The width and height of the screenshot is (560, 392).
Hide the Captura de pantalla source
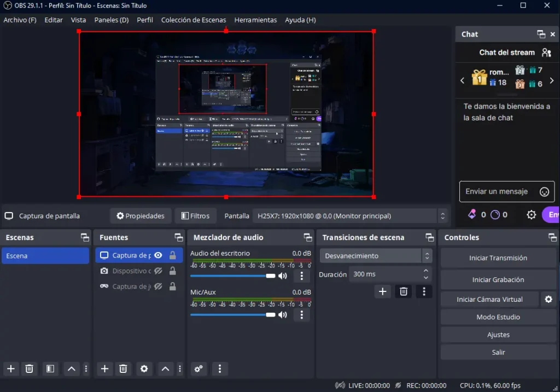coord(158,255)
